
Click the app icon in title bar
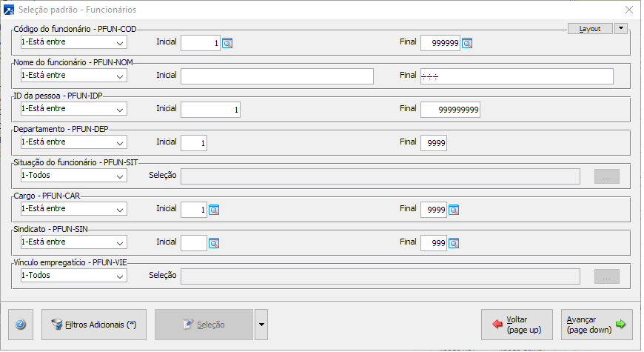pos(9,10)
